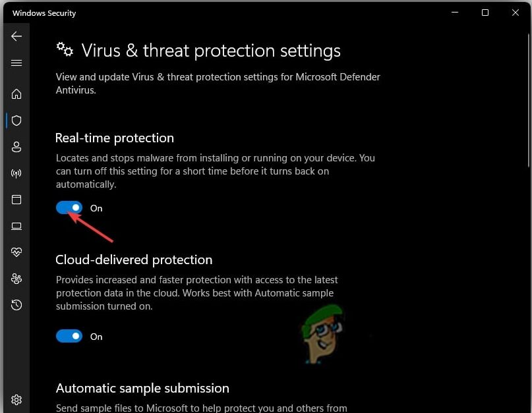
Task: Open Protection history clock icon
Action: tap(16, 305)
